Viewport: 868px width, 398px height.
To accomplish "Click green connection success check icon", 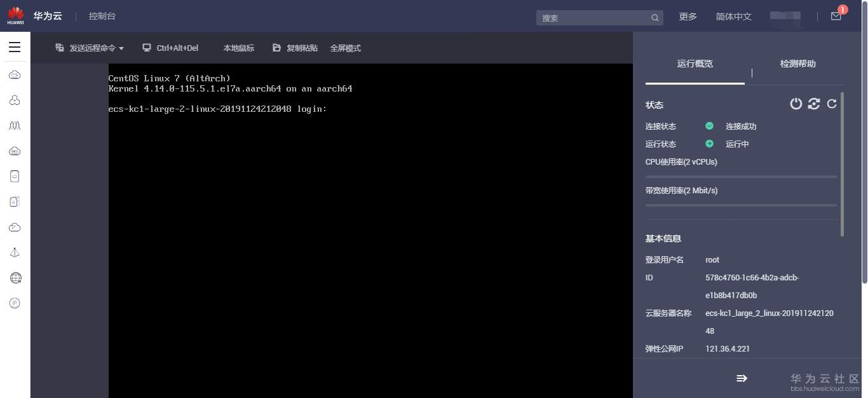I will click(x=709, y=126).
